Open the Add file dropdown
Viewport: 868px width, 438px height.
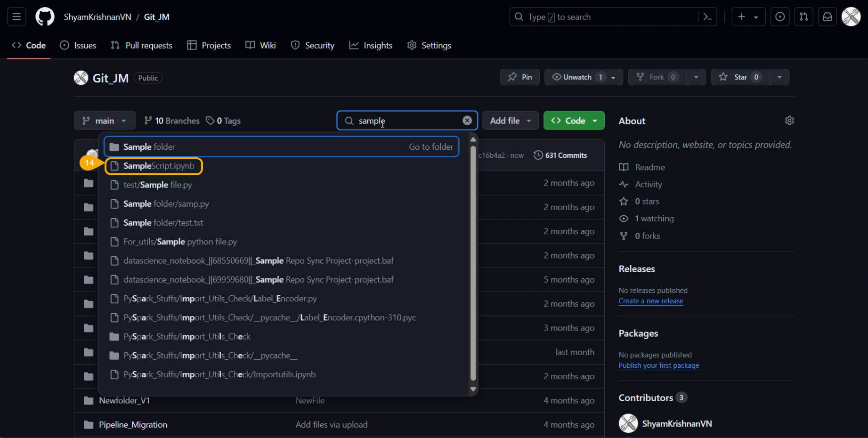click(x=510, y=121)
